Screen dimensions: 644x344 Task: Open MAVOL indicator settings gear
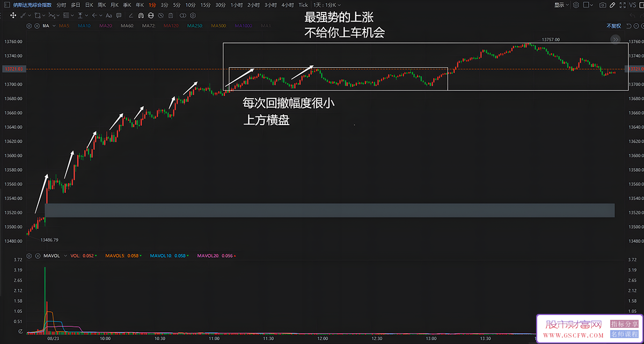tap(29, 255)
